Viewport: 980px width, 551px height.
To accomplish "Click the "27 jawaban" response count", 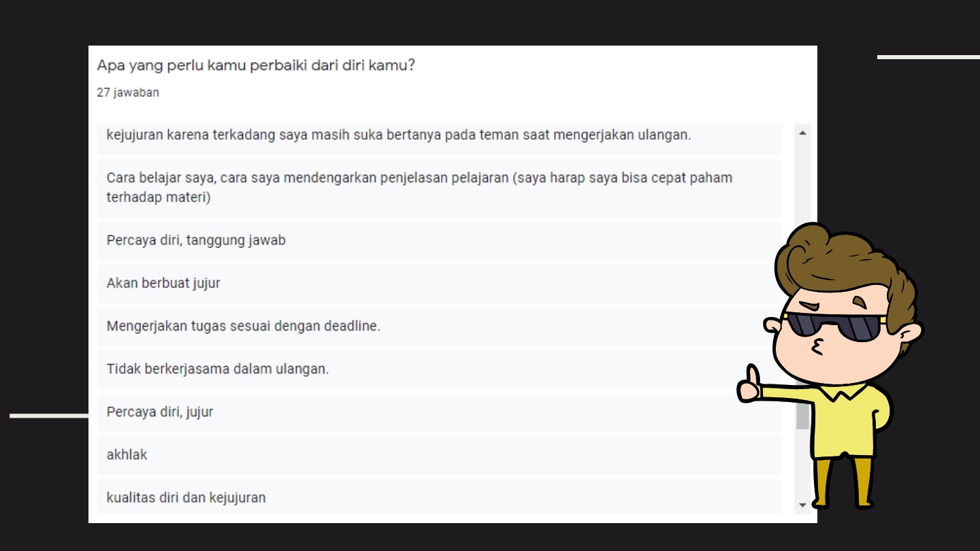I will 128,93.
